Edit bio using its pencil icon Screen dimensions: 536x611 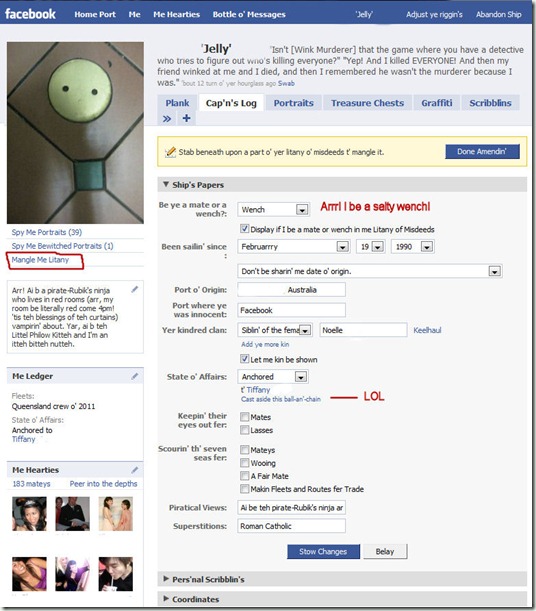pos(135,290)
